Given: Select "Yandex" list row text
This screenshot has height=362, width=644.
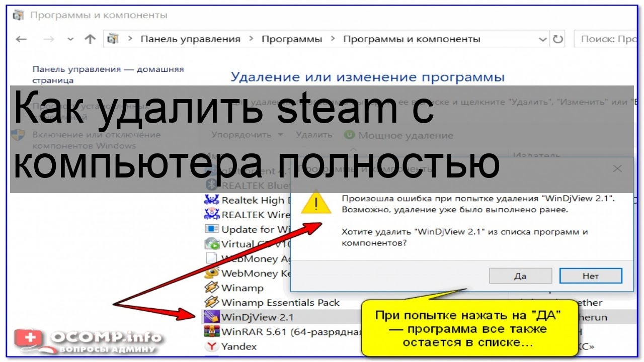Looking at the screenshot, I should click(x=239, y=346).
